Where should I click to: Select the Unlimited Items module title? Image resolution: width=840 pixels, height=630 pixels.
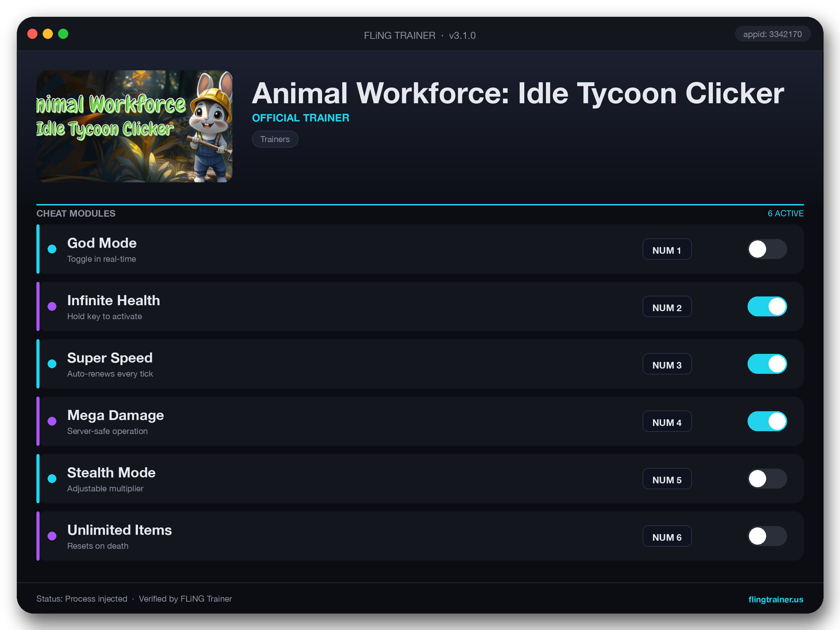coord(120,530)
